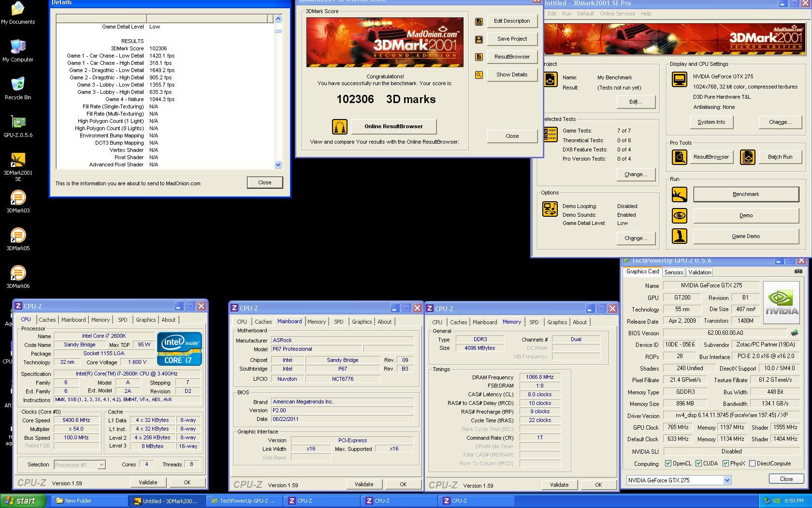Click the Start button on the taskbar
The image size is (812, 508).
tap(23, 501)
